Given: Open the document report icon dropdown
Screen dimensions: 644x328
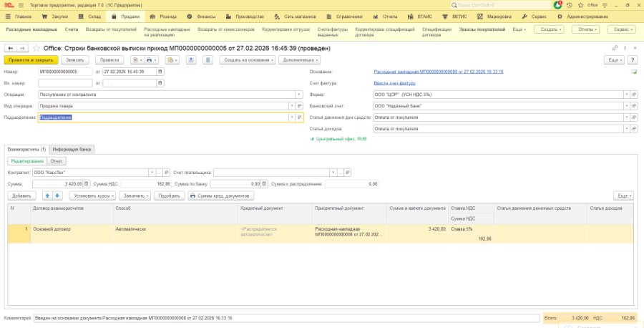Looking at the screenshot, I should (x=137, y=60).
